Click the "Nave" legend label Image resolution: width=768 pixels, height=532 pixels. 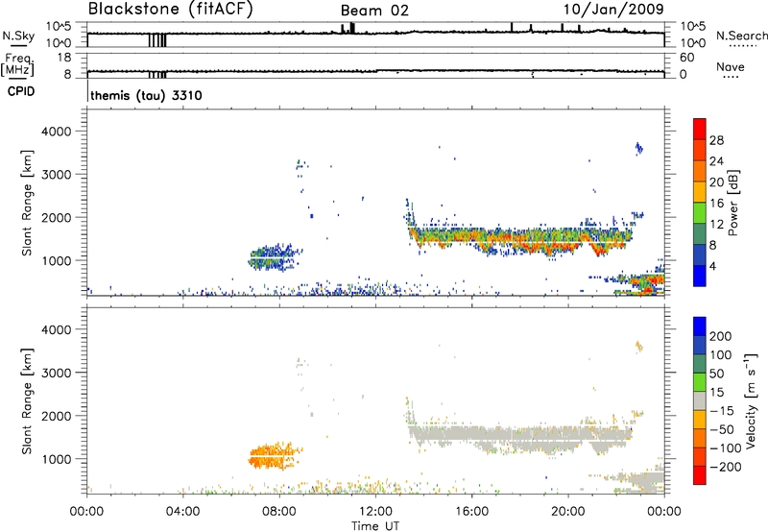pyautogui.click(x=730, y=66)
